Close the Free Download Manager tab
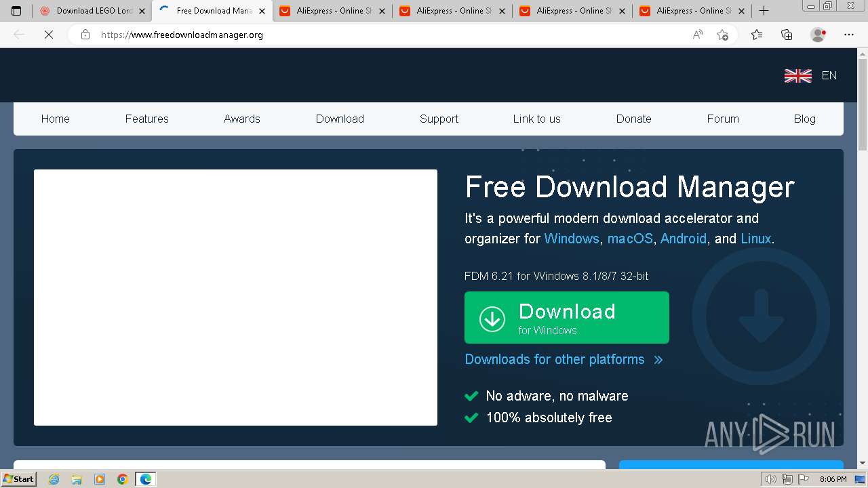868x488 pixels. 262,11
